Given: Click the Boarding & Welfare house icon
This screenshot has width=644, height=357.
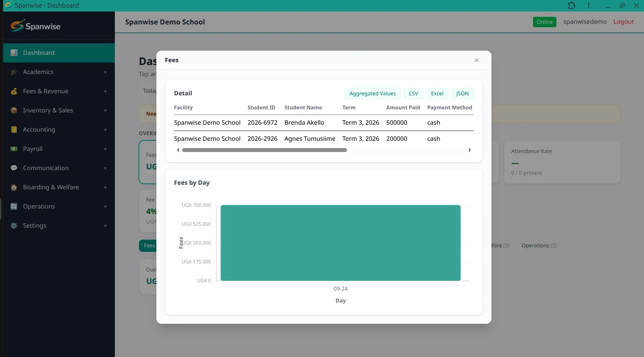Looking at the screenshot, I should [14, 187].
